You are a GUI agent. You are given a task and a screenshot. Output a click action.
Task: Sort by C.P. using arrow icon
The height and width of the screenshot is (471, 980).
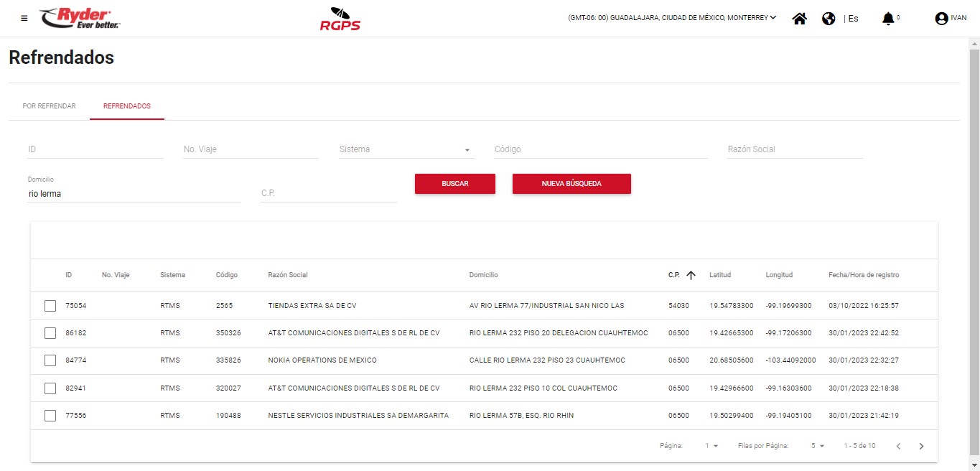(691, 275)
